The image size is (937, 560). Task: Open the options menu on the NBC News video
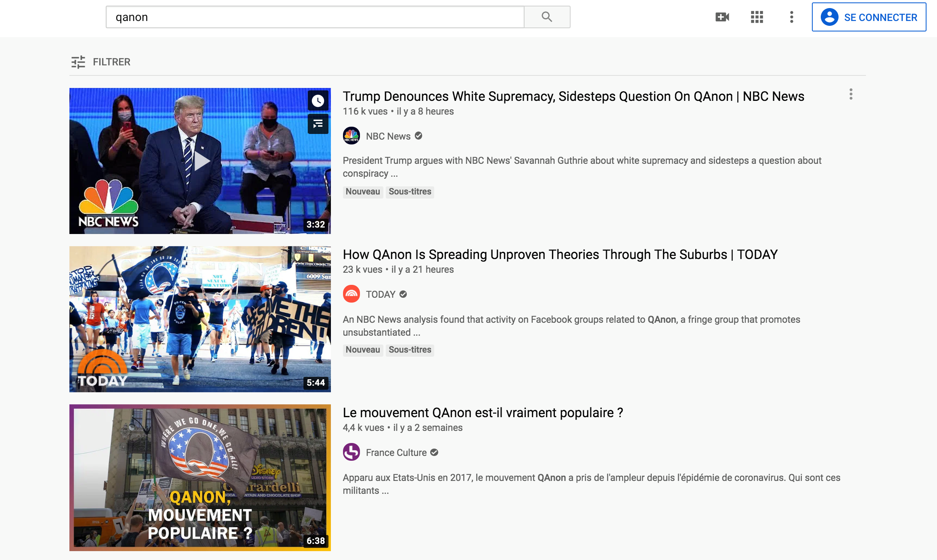tap(851, 95)
